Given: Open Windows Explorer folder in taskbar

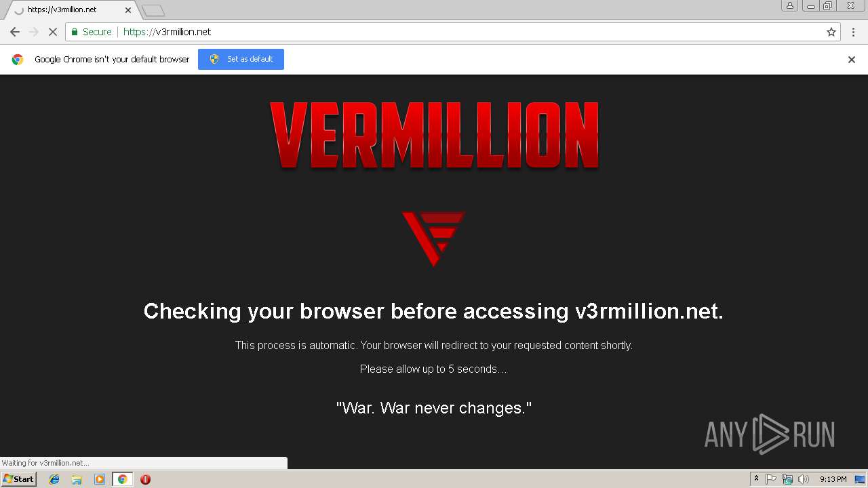Looking at the screenshot, I should coord(77,479).
